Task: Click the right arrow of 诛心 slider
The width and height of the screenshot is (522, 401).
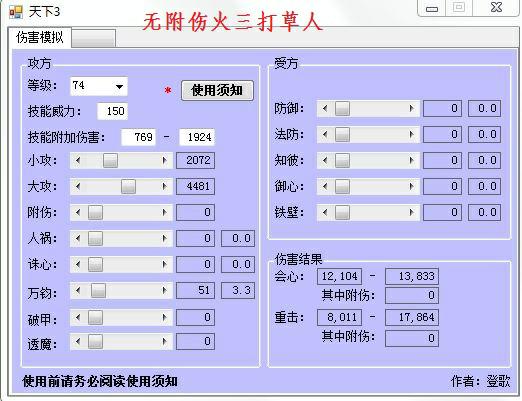Action: pyautogui.click(x=165, y=264)
